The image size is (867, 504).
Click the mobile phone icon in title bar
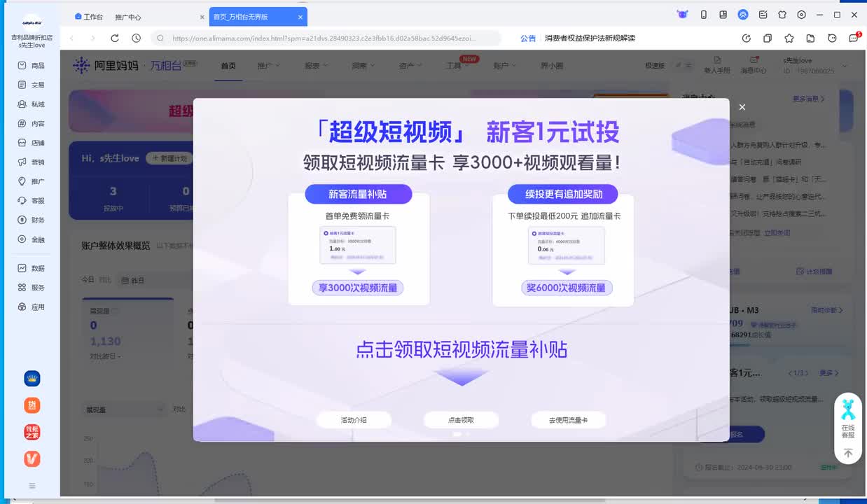pyautogui.click(x=704, y=15)
